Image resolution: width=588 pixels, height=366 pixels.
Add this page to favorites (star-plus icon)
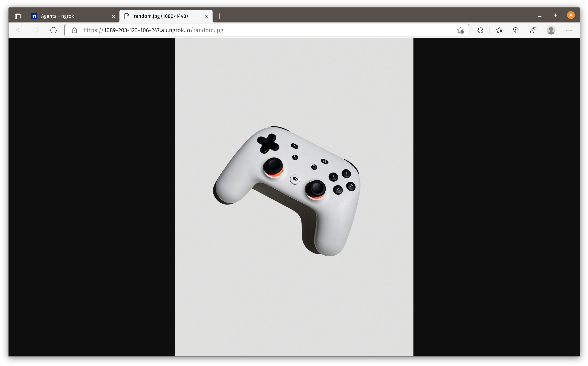point(460,30)
